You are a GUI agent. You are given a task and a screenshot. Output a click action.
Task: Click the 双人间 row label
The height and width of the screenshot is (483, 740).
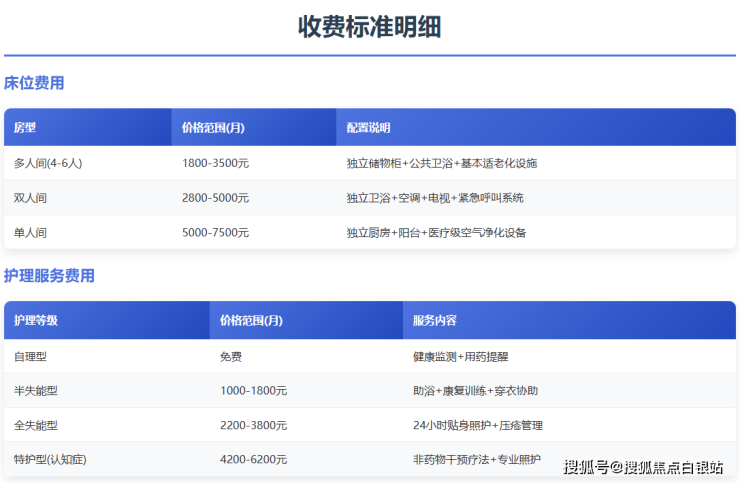coord(30,198)
